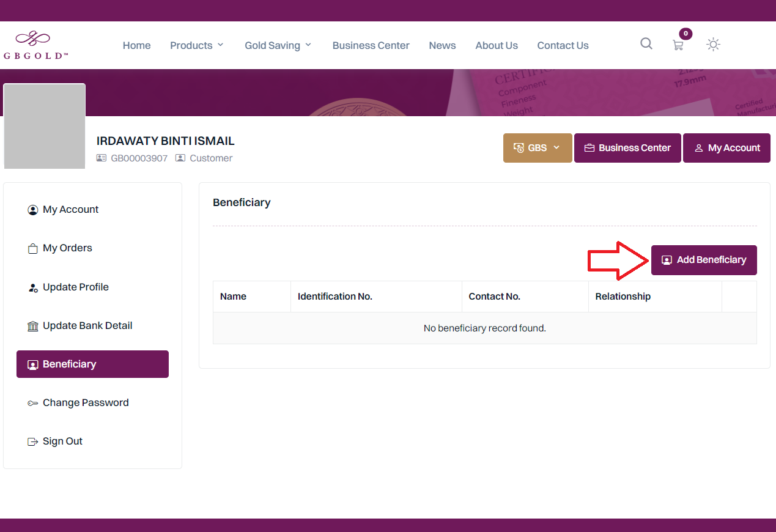This screenshot has width=776, height=532.
Task: Open My Orders from the sidebar
Action: click(x=67, y=248)
